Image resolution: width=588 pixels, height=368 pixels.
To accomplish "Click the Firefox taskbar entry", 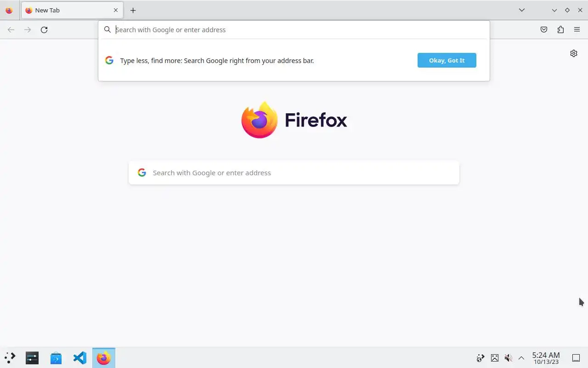I will (x=104, y=358).
